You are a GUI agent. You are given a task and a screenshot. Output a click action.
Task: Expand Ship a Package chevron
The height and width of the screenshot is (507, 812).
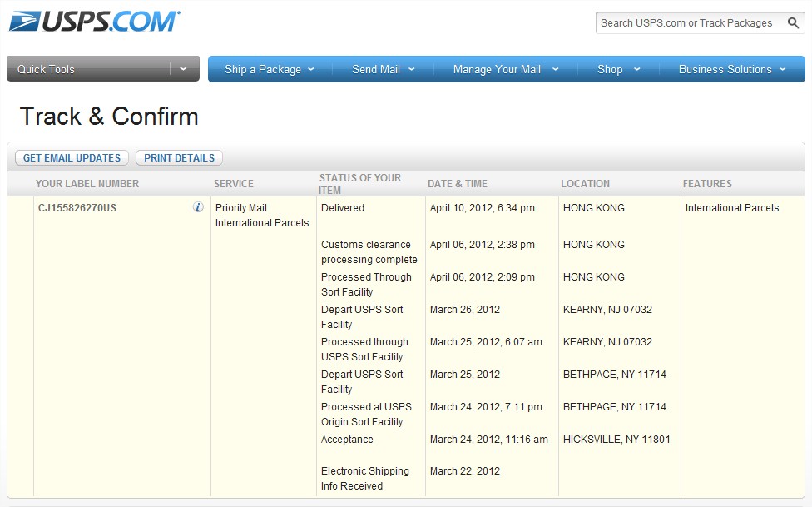(310, 69)
